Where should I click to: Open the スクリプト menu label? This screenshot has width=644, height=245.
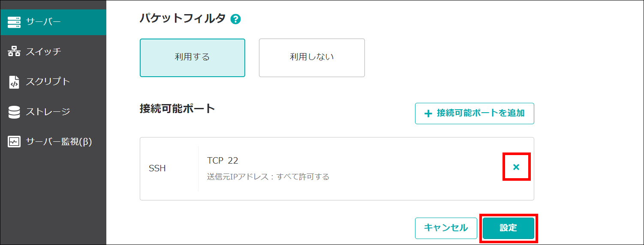48,82
